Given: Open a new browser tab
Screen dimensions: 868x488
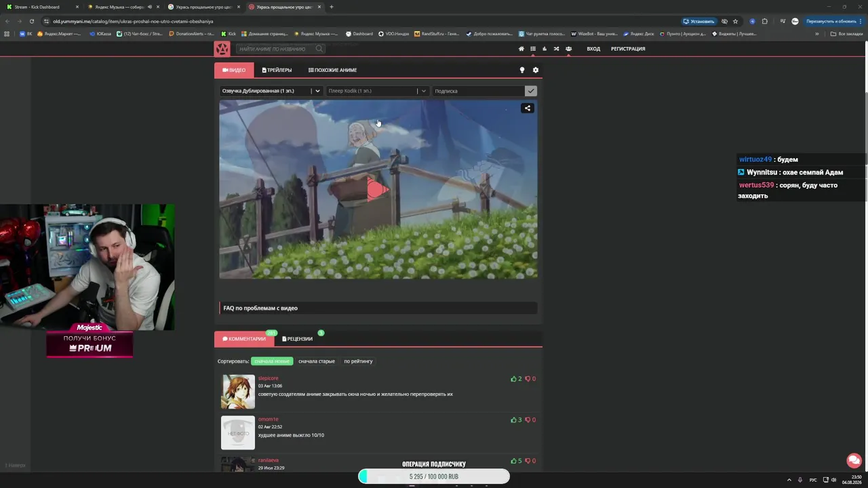Looking at the screenshot, I should 331,7.
